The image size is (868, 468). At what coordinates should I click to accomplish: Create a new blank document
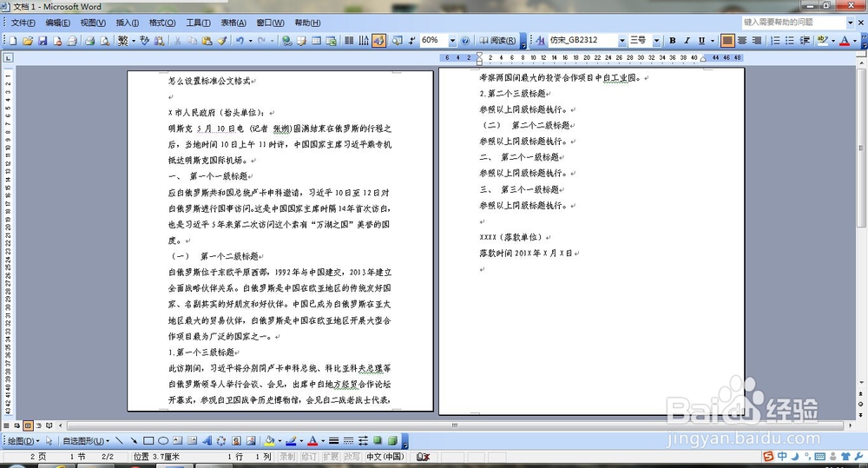click(x=13, y=41)
